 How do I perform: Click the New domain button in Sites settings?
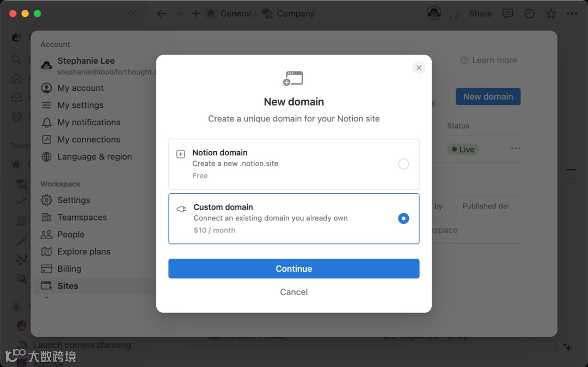488,97
